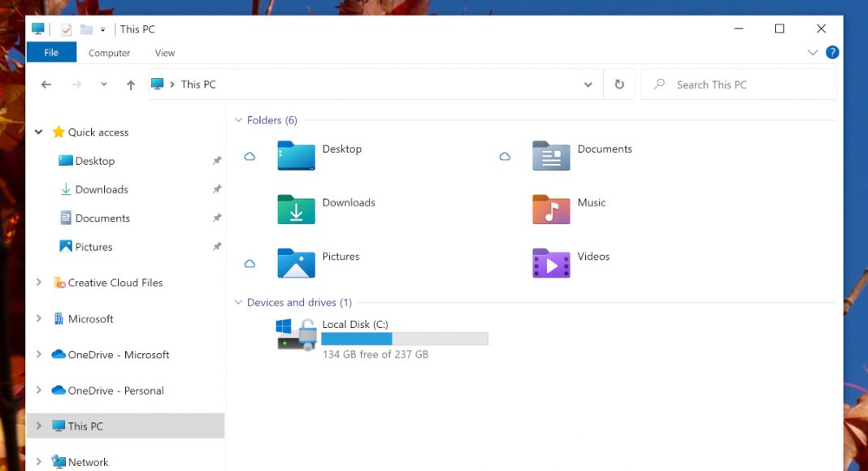Screen dimensions: 868x471
Task: Click the "134 GB free of 237 GB" text
Action: tap(375, 354)
